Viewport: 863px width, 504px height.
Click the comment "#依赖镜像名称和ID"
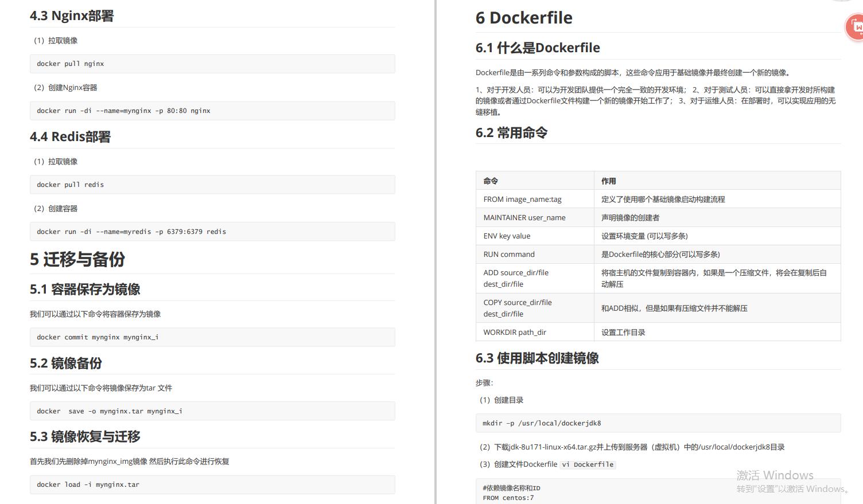[x=511, y=488]
